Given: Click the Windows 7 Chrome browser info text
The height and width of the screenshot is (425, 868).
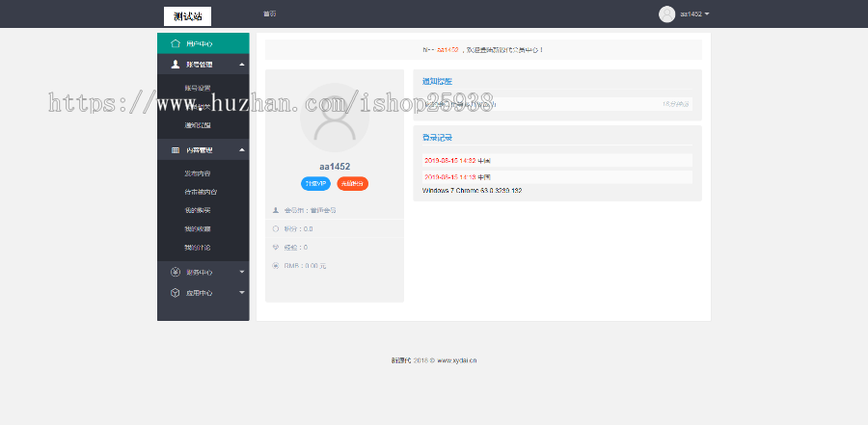Looking at the screenshot, I should pos(473,191).
